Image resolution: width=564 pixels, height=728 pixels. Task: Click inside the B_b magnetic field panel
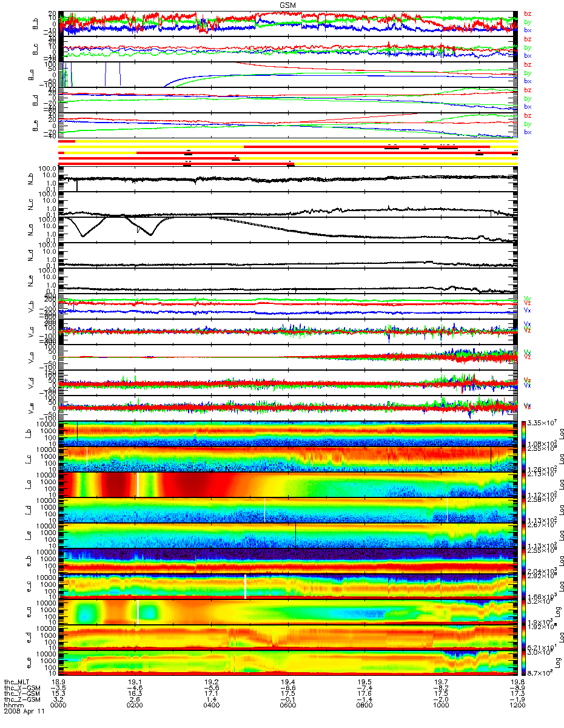coord(287,24)
